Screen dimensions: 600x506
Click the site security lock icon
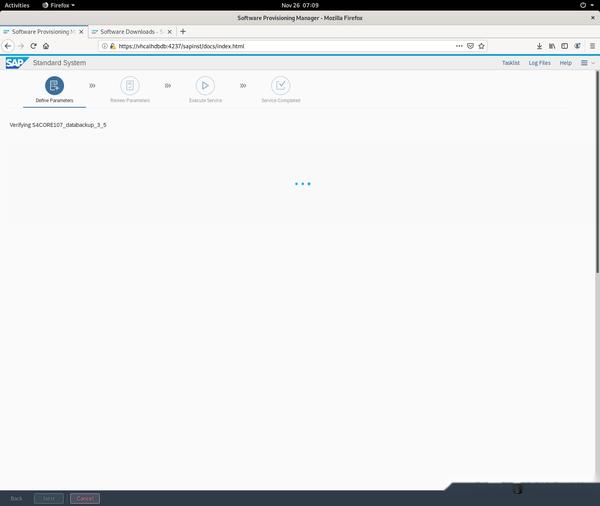[113, 46]
